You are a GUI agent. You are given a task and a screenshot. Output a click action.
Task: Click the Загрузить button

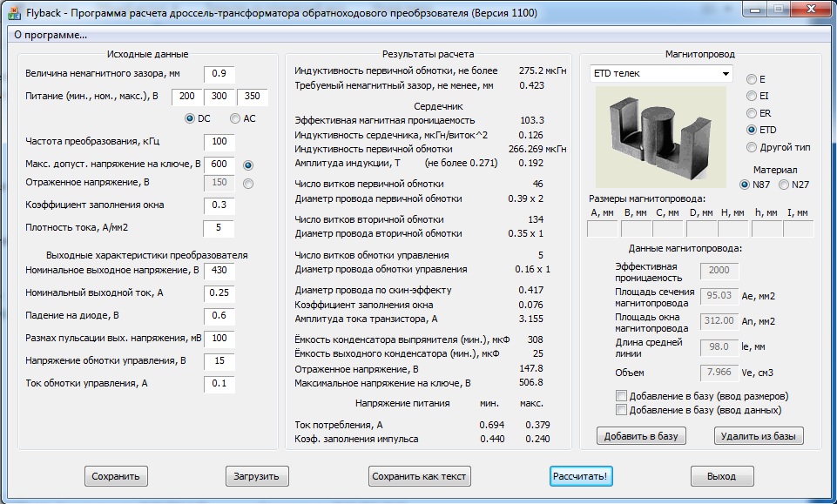pyautogui.click(x=256, y=476)
